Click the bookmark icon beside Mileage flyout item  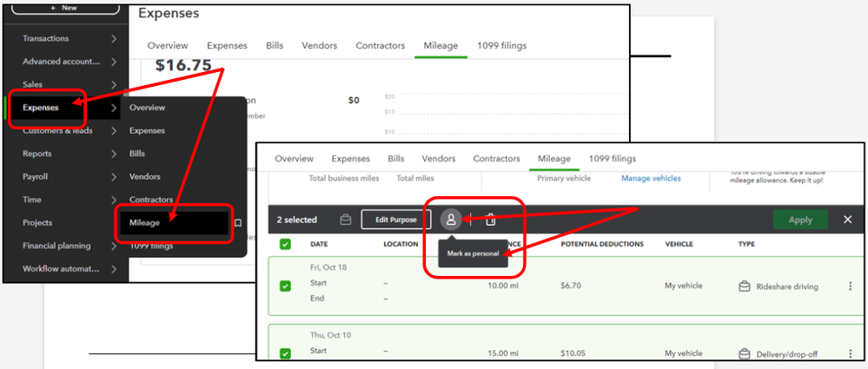[238, 223]
